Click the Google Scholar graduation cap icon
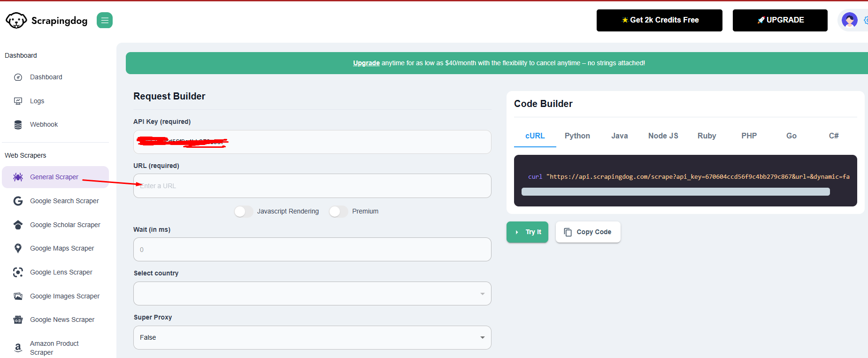Screen dimensions: 868x358 point(18,225)
